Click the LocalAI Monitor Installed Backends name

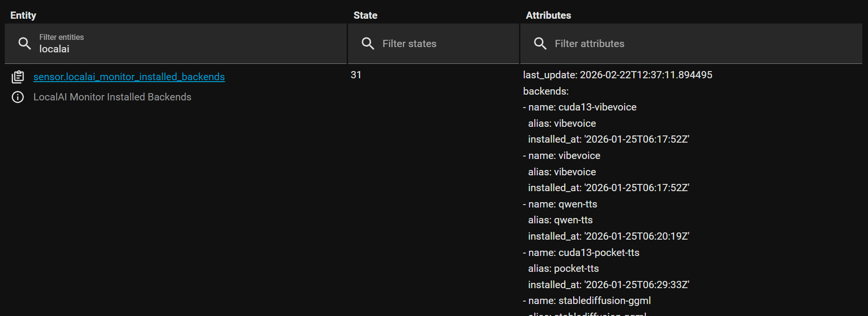point(112,97)
